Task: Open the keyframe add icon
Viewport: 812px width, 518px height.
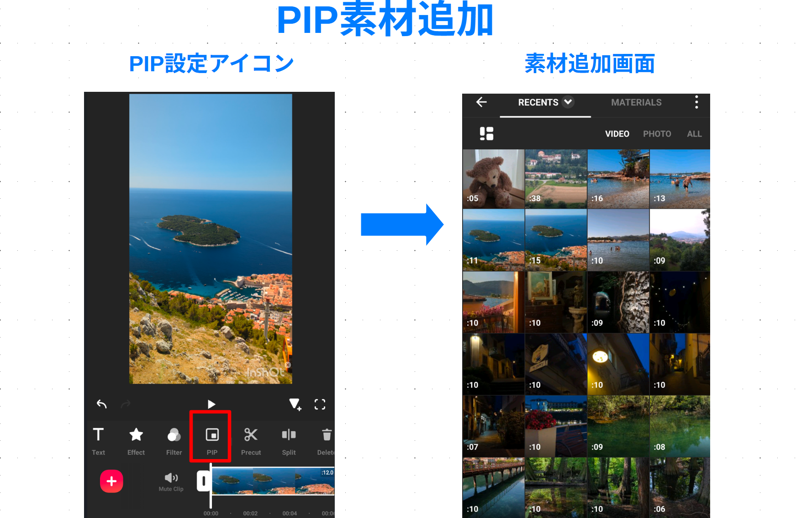Action: point(295,404)
